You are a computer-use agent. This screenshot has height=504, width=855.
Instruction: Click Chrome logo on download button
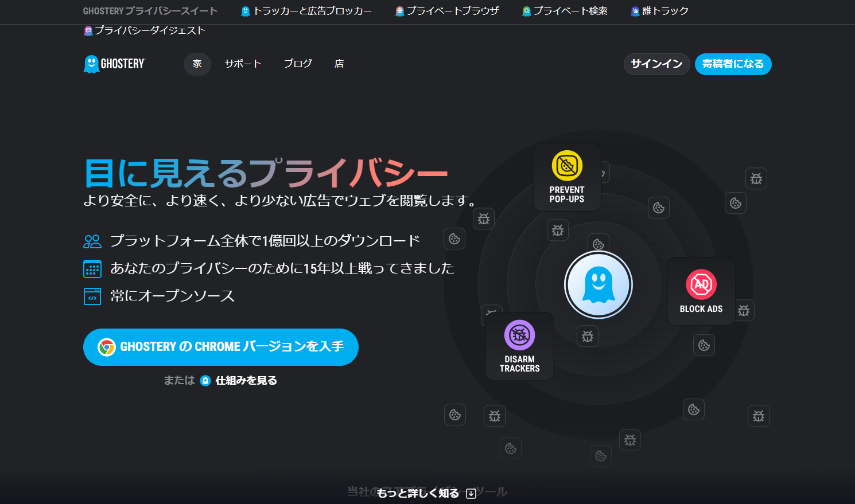(x=107, y=347)
